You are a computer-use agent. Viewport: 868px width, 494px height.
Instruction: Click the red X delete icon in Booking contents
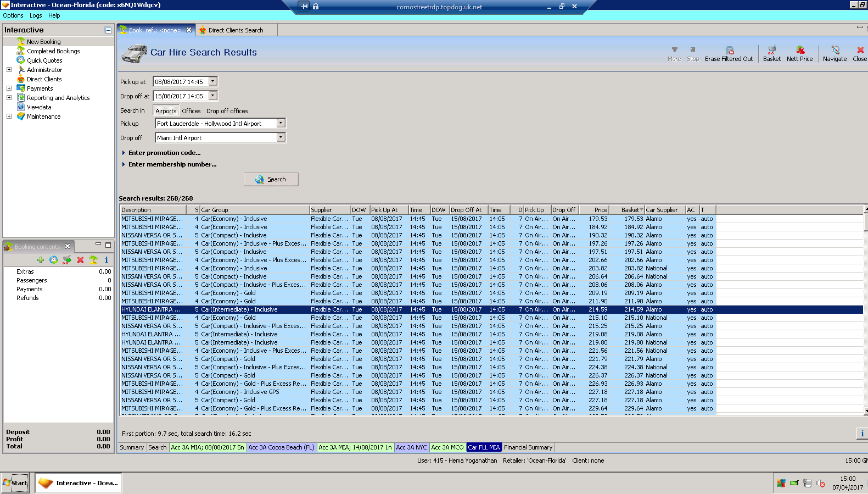(80, 260)
